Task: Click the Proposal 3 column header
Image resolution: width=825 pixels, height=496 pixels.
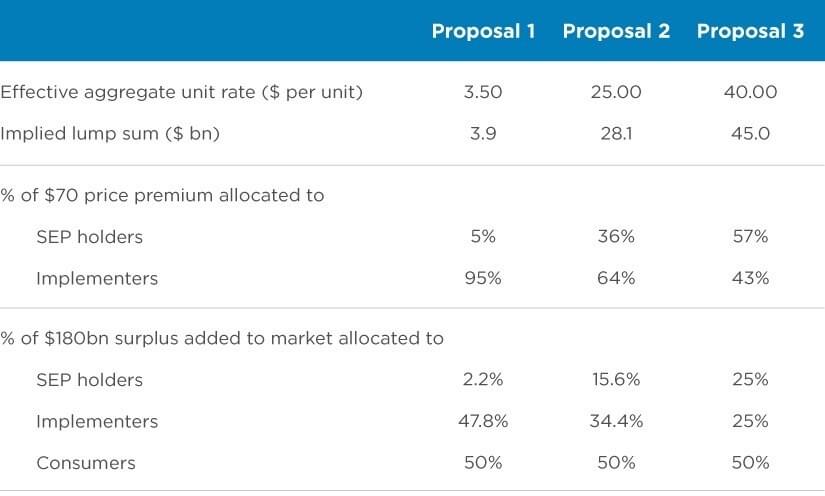Action: click(x=750, y=31)
